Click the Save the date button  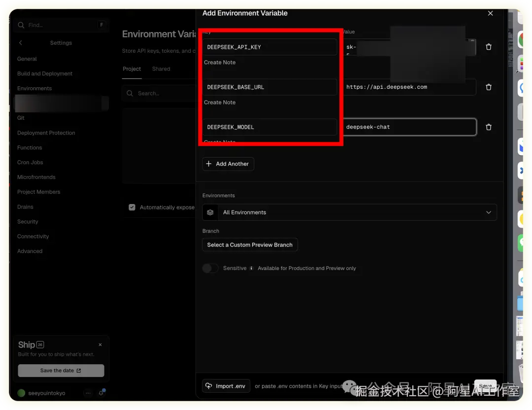(61, 371)
